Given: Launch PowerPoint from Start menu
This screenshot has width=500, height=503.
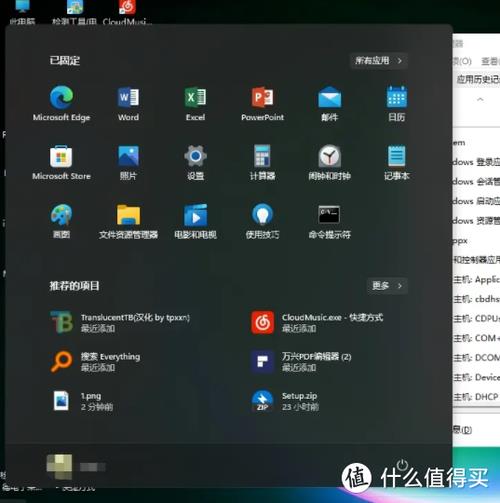Looking at the screenshot, I should tap(262, 103).
